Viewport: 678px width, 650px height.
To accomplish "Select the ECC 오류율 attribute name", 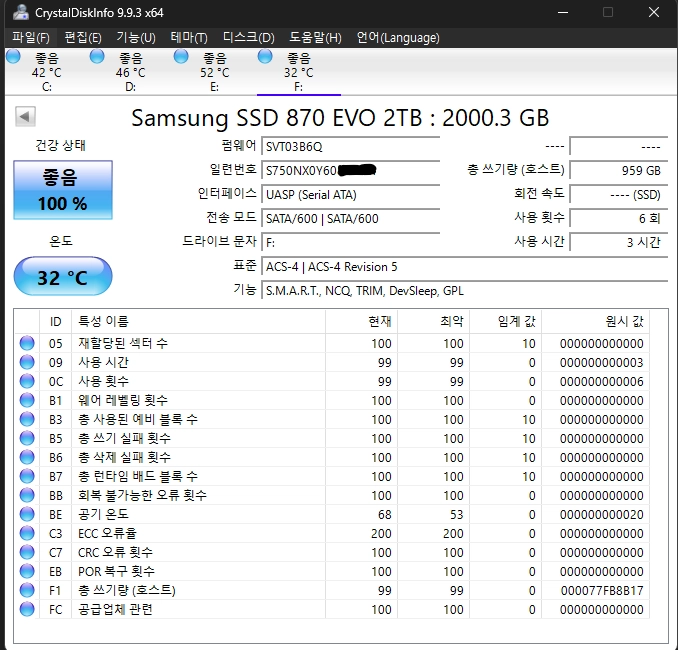I will [x=107, y=533].
